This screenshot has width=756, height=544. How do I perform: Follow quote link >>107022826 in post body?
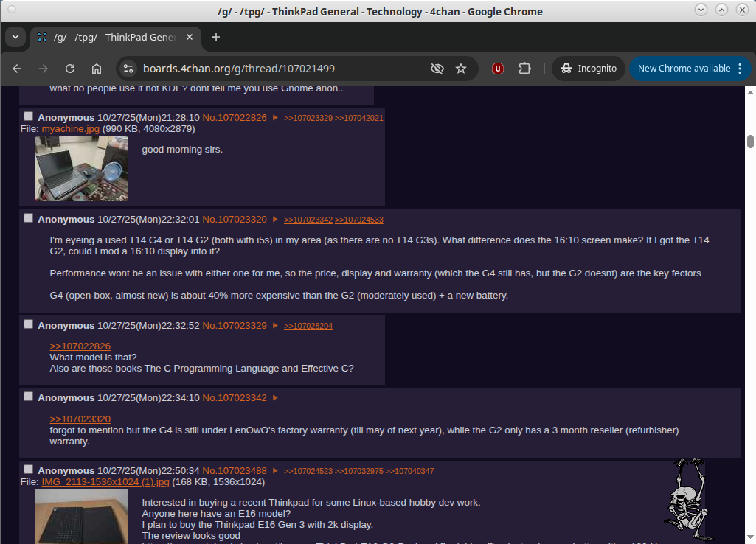[x=80, y=346]
